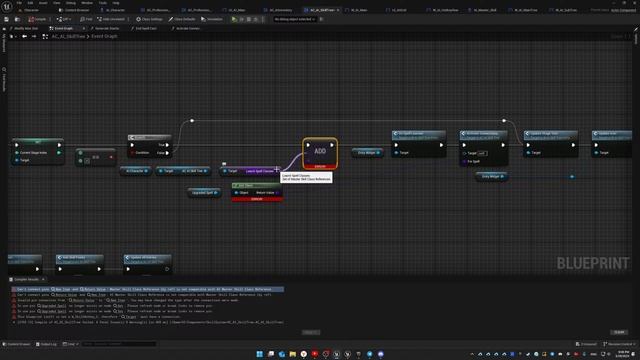Click the Target link in the last error

pos(129,317)
